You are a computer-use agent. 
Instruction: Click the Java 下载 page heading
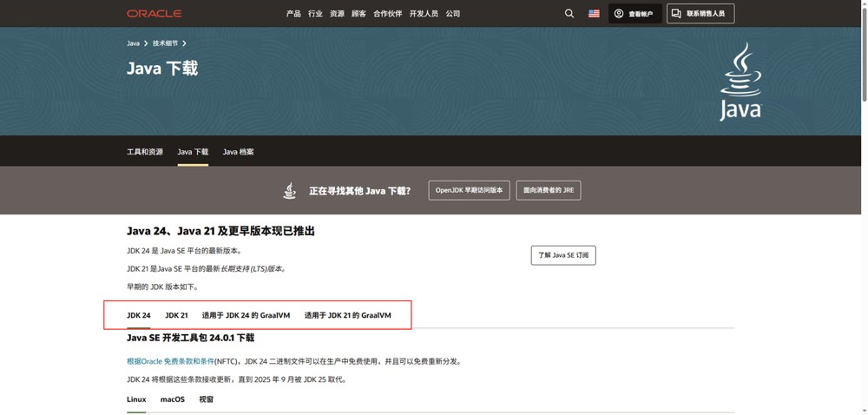click(162, 69)
